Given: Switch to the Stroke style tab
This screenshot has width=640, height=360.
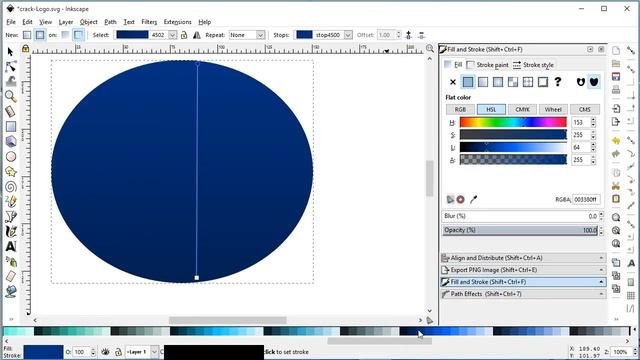Looking at the screenshot, I should [x=533, y=65].
